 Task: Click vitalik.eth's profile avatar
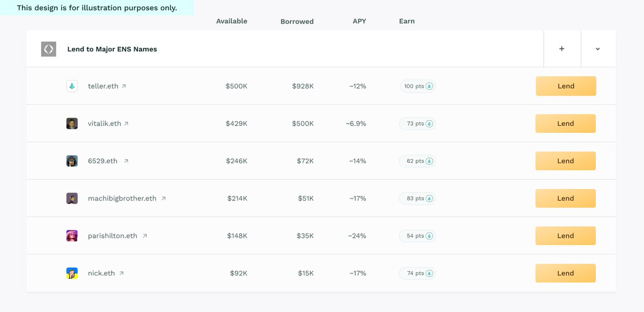(72, 123)
